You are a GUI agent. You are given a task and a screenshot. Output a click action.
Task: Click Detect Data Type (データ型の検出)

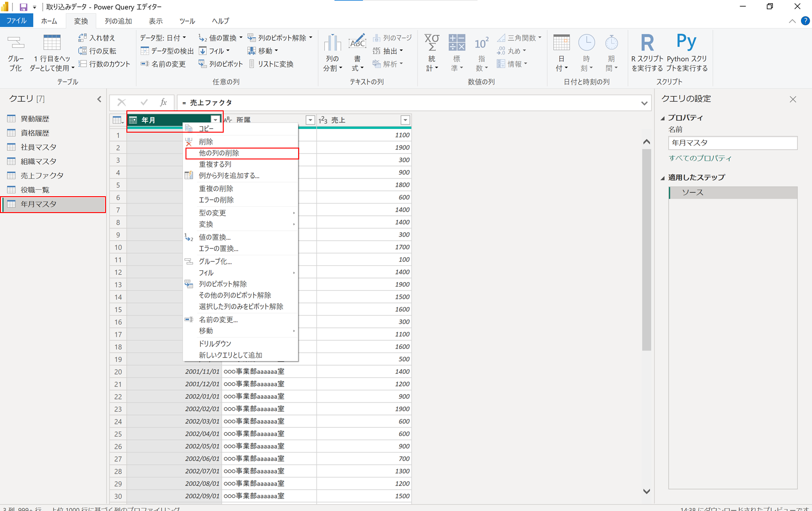[x=167, y=51]
